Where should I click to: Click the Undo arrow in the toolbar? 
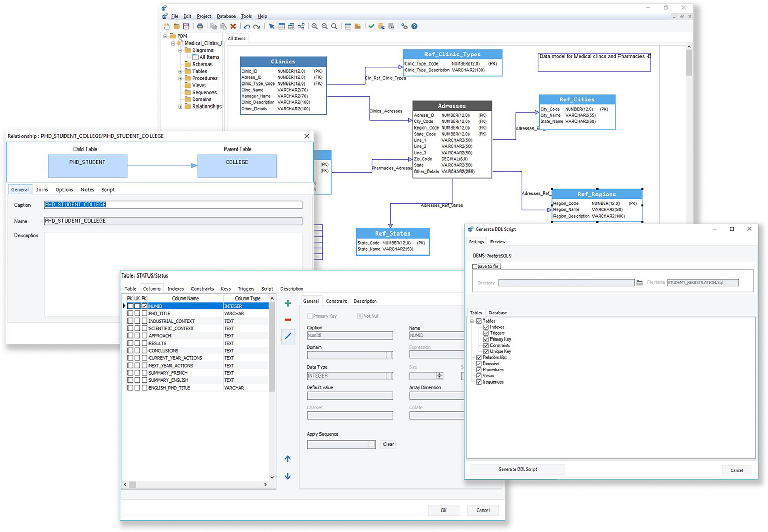247,26
